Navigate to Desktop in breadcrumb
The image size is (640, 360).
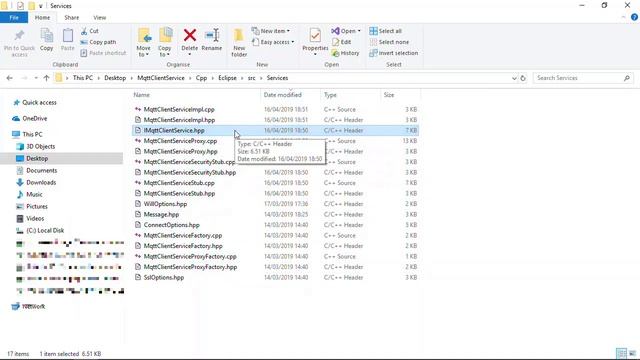point(115,78)
